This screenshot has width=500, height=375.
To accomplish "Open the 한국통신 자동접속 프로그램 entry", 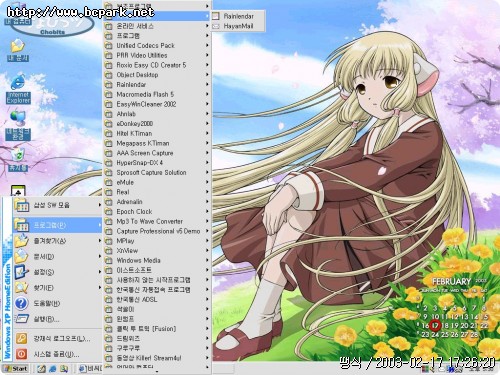I will pos(157,290).
